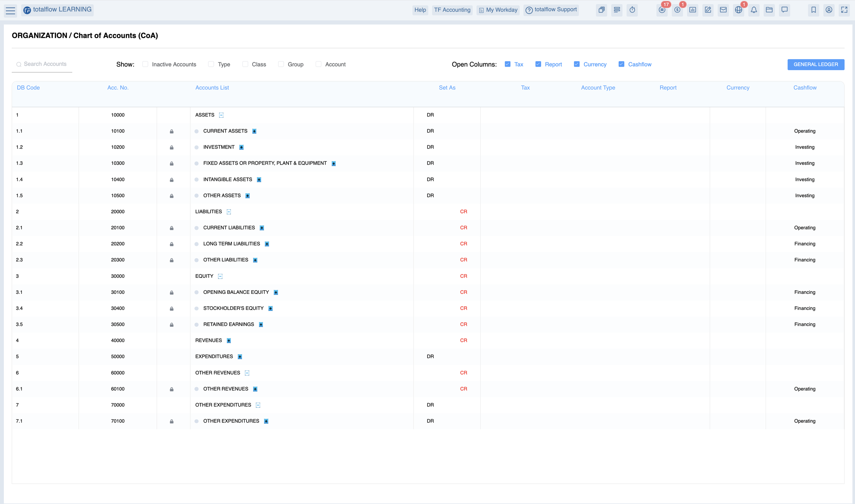Open the dollar coin icon with badge
This screenshot has width=855, height=504.
(677, 10)
